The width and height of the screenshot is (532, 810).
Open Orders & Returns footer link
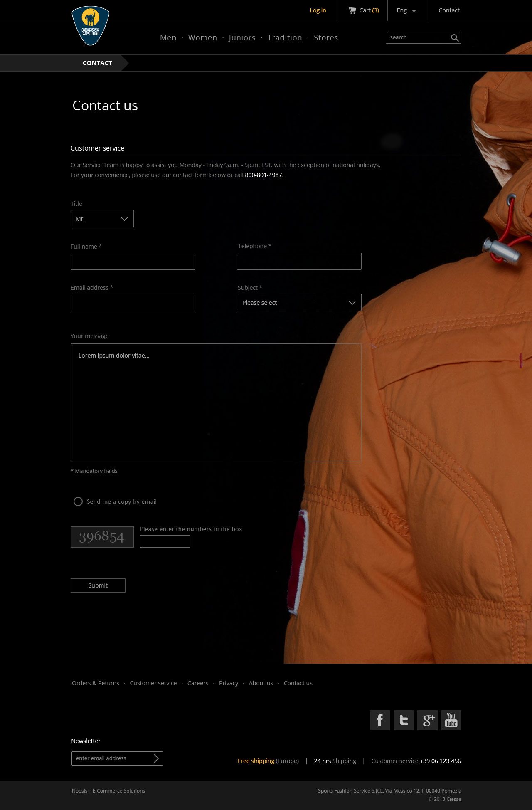tap(96, 683)
